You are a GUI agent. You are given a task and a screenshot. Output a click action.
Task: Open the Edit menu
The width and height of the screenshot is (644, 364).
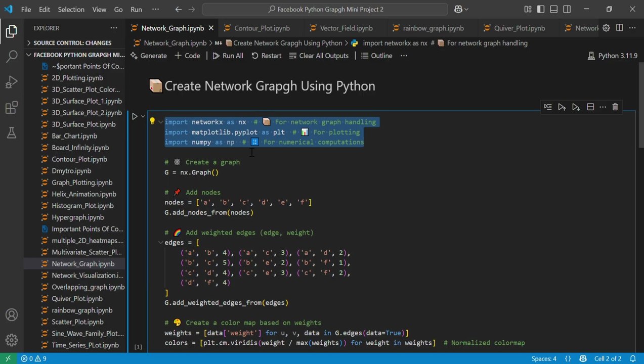tap(45, 9)
